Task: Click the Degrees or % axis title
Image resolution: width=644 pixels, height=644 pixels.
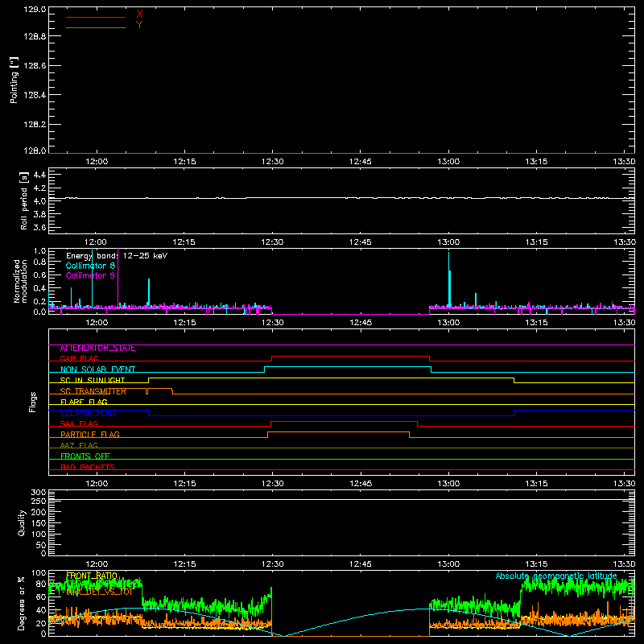Action: [x=21, y=604]
